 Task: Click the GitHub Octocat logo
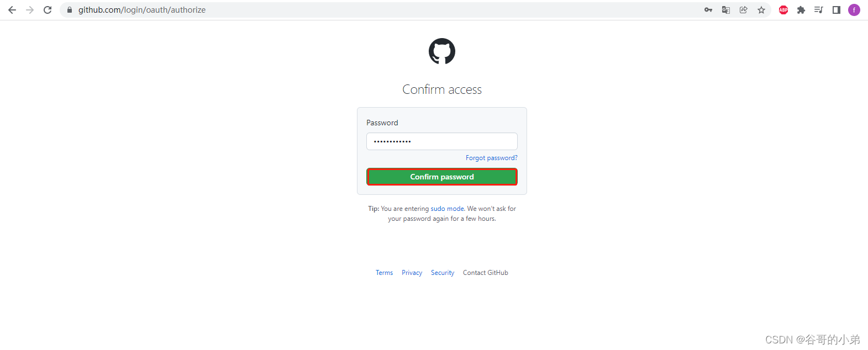442,51
